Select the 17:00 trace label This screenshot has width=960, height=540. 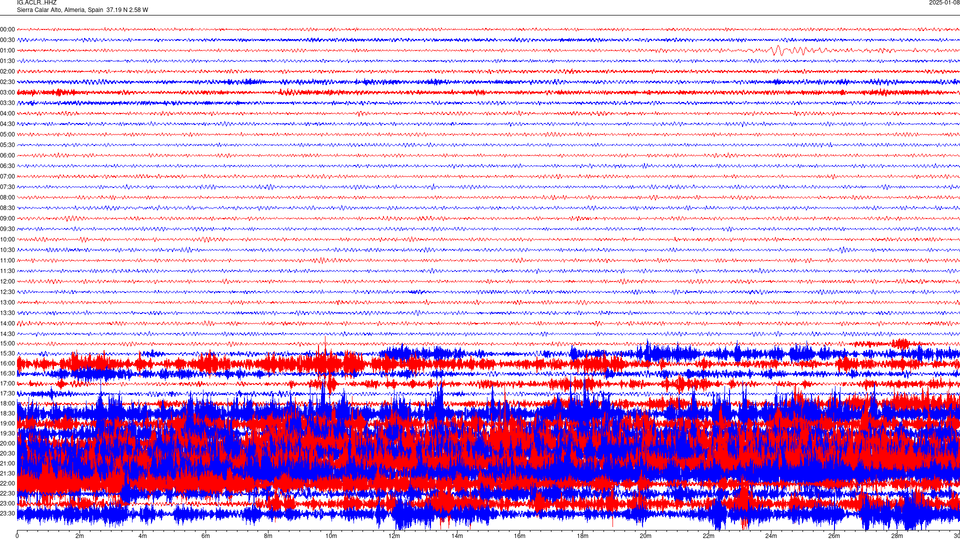(x=7, y=384)
